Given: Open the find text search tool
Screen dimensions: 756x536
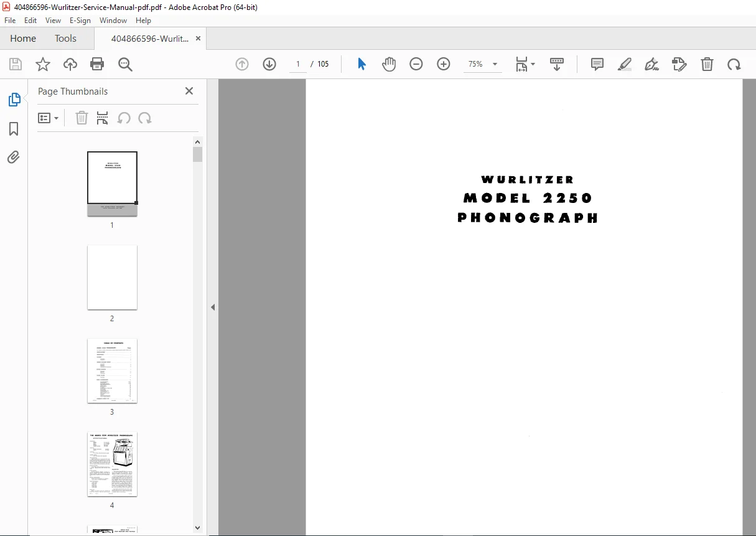Looking at the screenshot, I should point(125,64).
